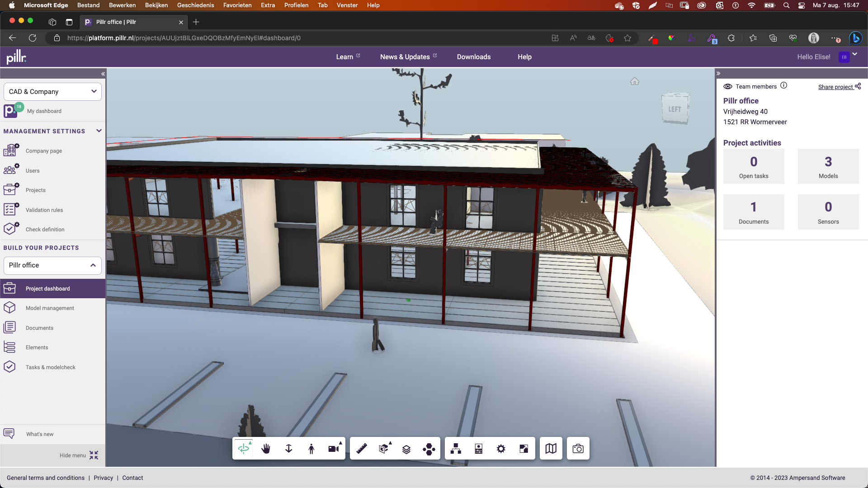Open What's new in sidebar
The image size is (868, 488).
coord(40,434)
